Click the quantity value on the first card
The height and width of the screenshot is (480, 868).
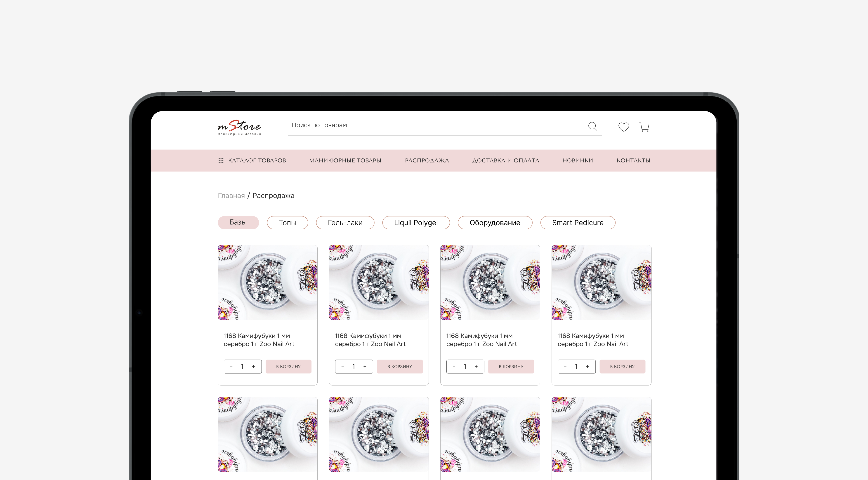click(x=242, y=367)
